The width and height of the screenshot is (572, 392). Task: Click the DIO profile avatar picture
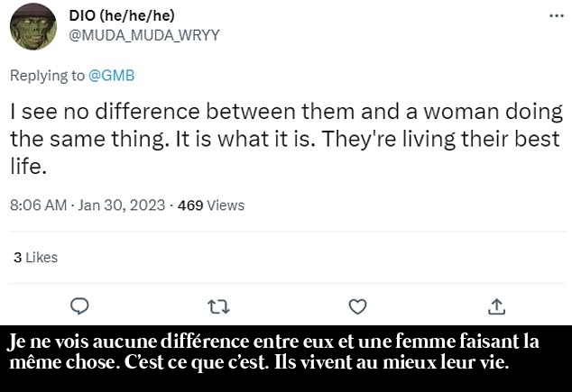(x=33, y=26)
